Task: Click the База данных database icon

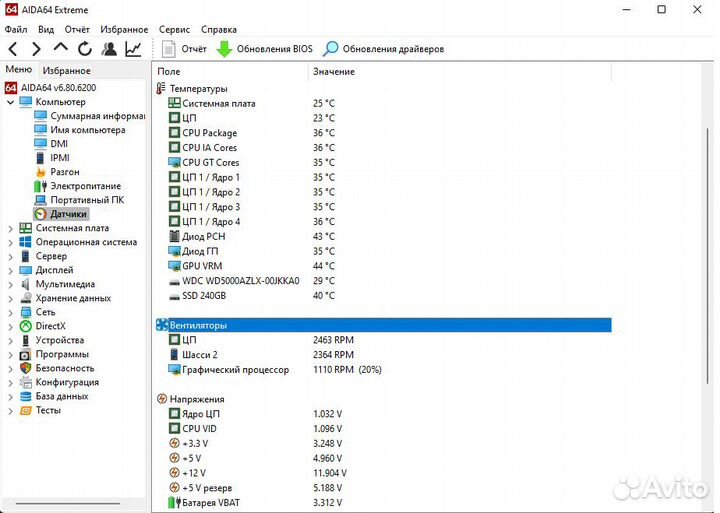Action: click(26, 396)
